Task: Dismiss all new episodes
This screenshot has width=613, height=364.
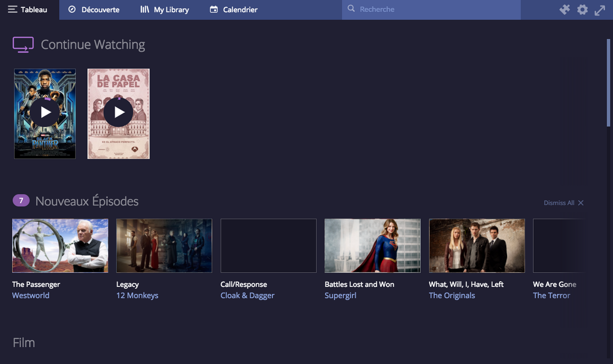Action: click(563, 203)
